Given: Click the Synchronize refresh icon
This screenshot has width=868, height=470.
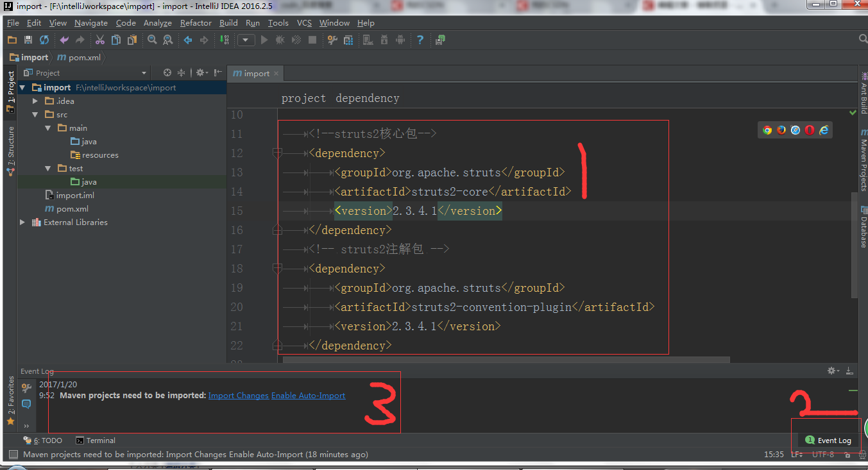Looking at the screenshot, I should [x=44, y=40].
